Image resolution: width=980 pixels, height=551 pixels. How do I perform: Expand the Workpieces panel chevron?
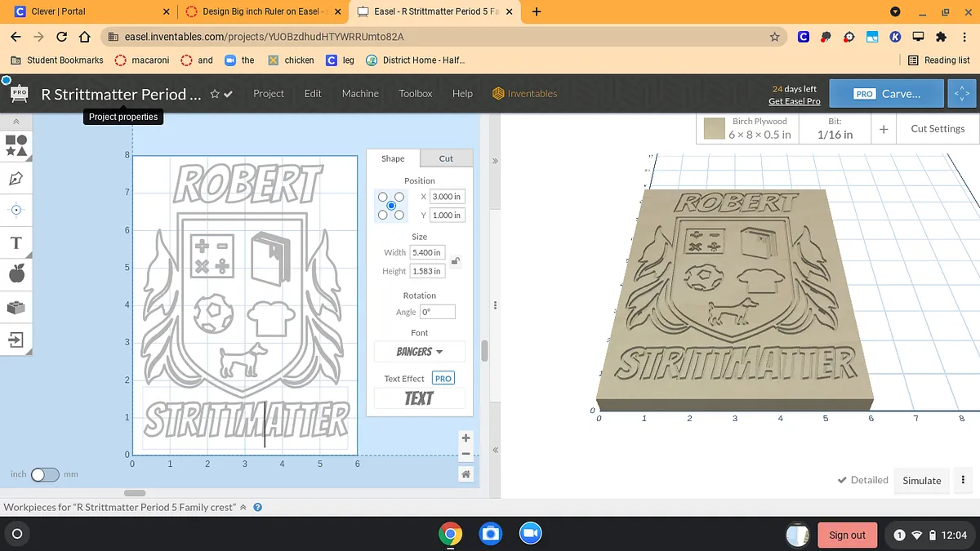(243, 507)
